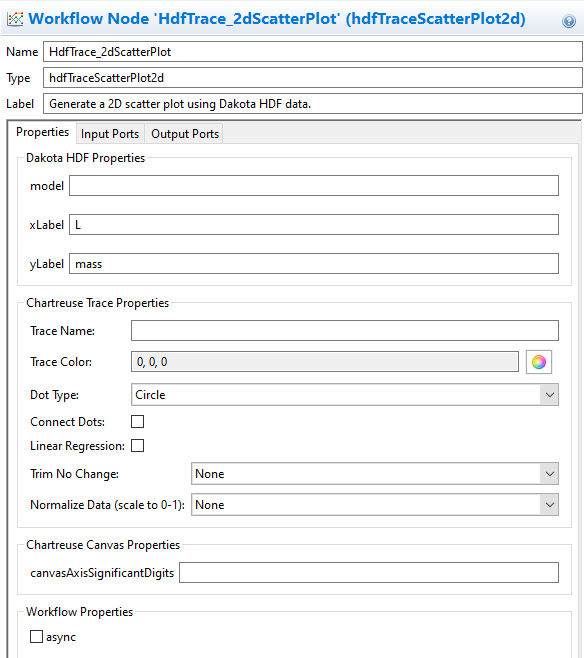Open the Normalize Data dropdown
The image size is (584, 658).
point(375,505)
